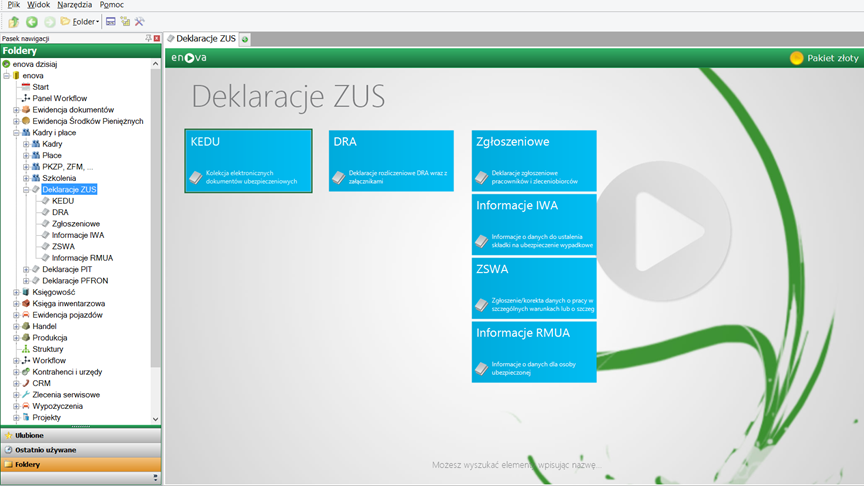Select Panel Workflow in the tree
Screen dimensions: 864x486
click(60, 98)
